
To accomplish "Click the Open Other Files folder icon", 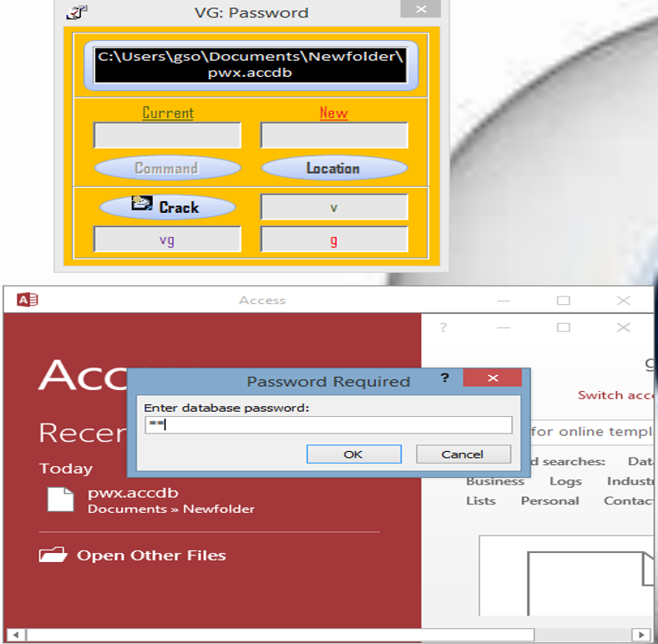I will [x=53, y=555].
